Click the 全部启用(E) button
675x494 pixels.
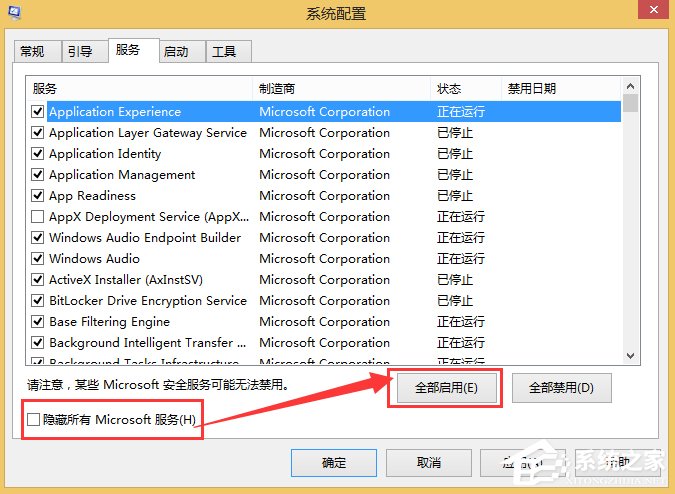tap(446, 388)
